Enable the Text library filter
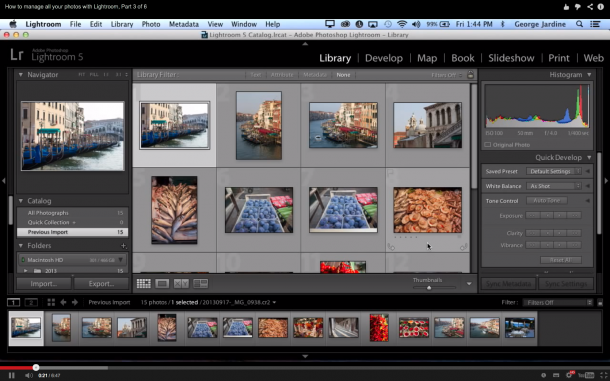610x381 pixels. (x=256, y=75)
